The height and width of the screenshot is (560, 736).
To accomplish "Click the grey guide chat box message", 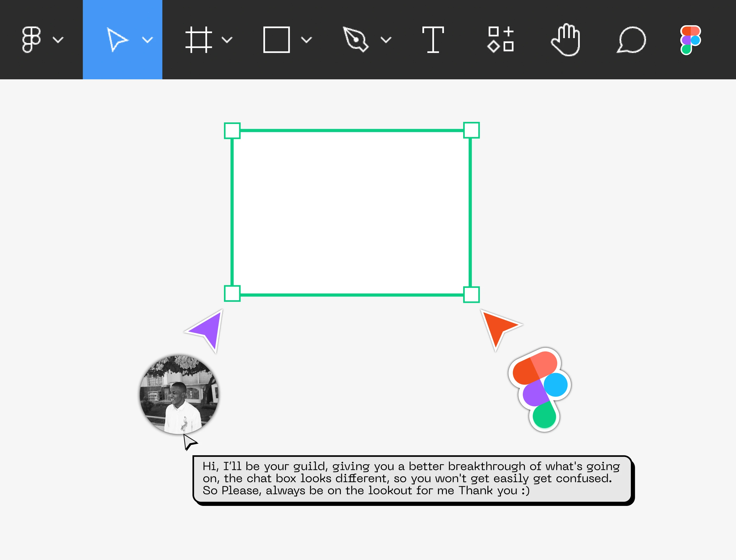I will point(412,478).
